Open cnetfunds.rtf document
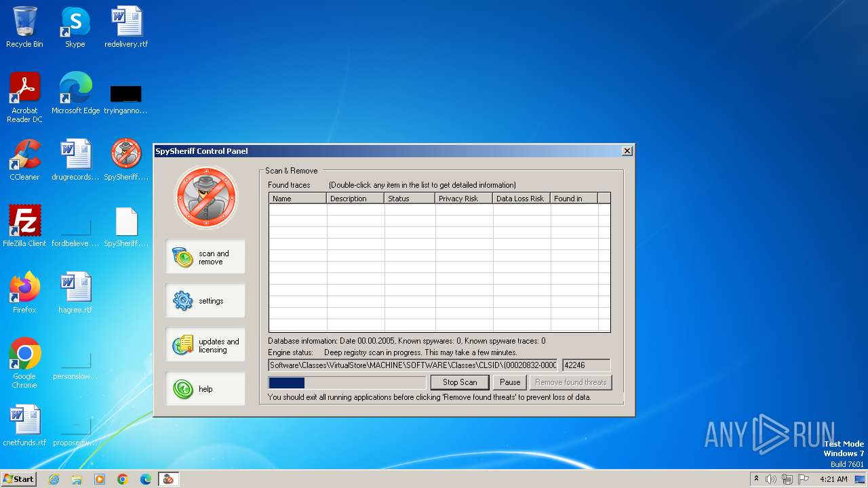This screenshot has width=868, height=488. tap(24, 426)
